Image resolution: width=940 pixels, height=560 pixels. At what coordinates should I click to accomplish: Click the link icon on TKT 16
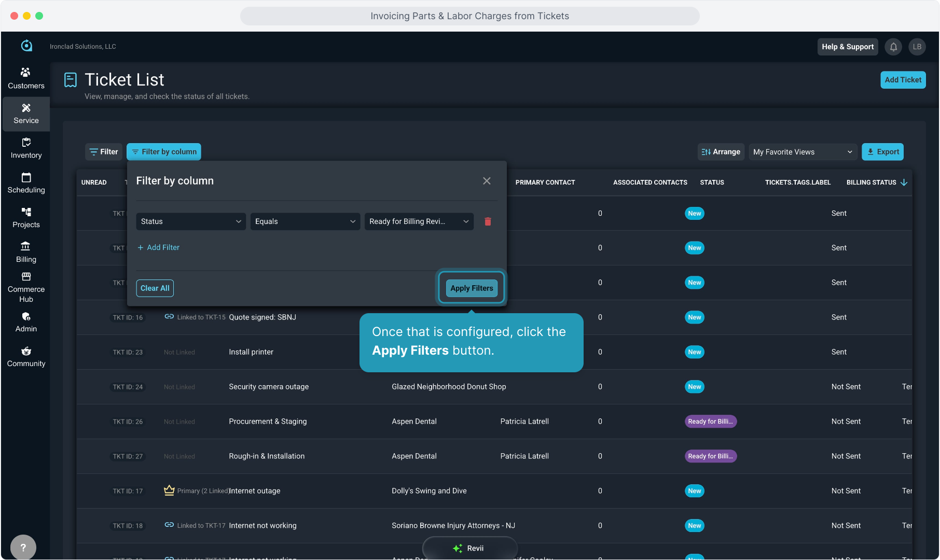click(x=169, y=317)
